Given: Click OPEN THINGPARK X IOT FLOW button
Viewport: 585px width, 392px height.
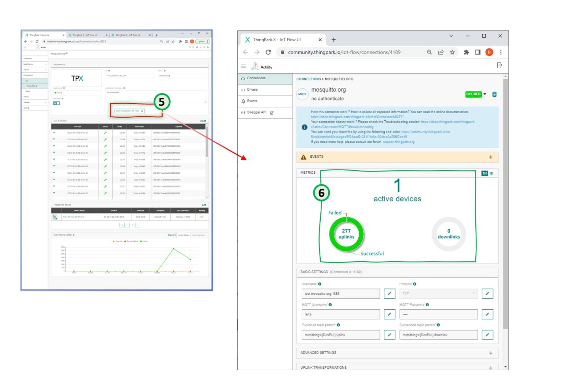Looking at the screenshot, I should click(129, 111).
